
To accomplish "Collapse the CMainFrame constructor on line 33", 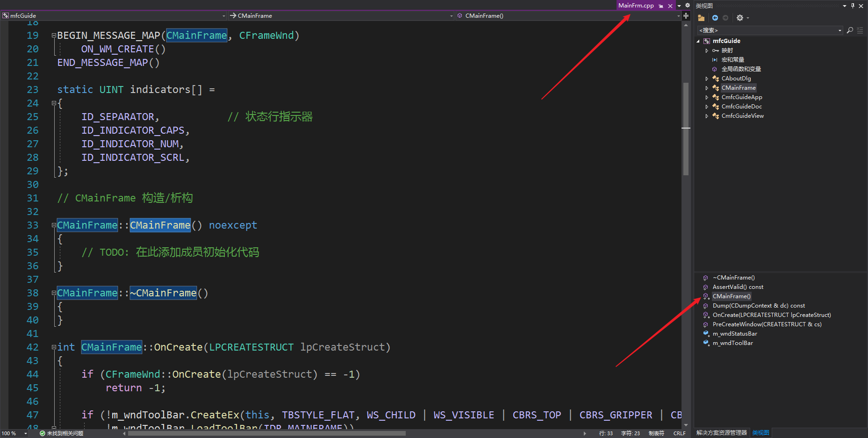I will point(54,225).
